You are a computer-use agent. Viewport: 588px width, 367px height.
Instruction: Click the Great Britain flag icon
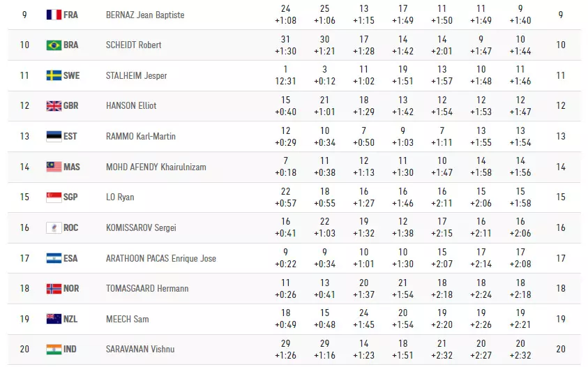54,106
